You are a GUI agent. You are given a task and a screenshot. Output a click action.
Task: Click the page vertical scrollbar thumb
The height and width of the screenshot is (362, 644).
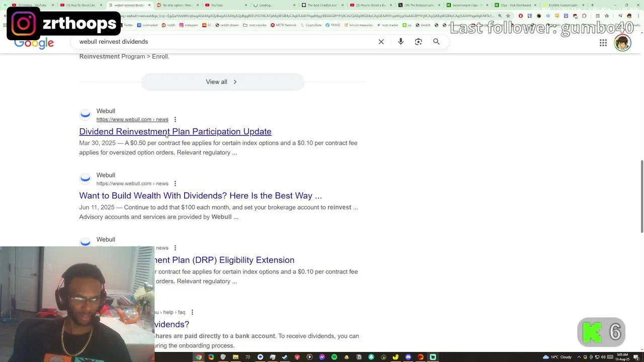point(641,196)
